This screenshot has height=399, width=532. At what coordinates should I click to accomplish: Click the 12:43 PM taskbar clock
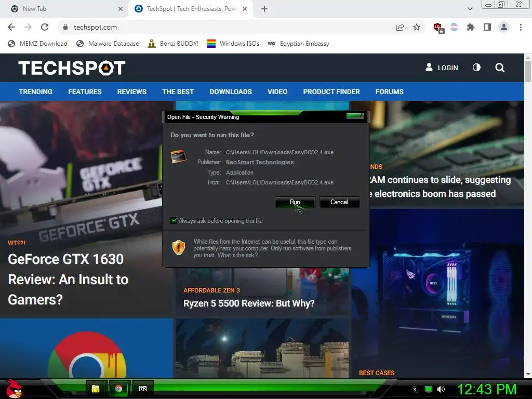tap(487, 390)
